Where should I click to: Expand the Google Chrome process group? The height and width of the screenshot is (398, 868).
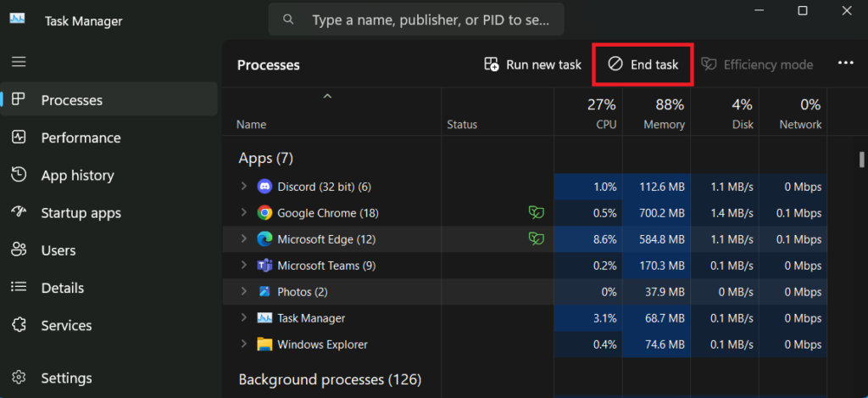(x=243, y=212)
